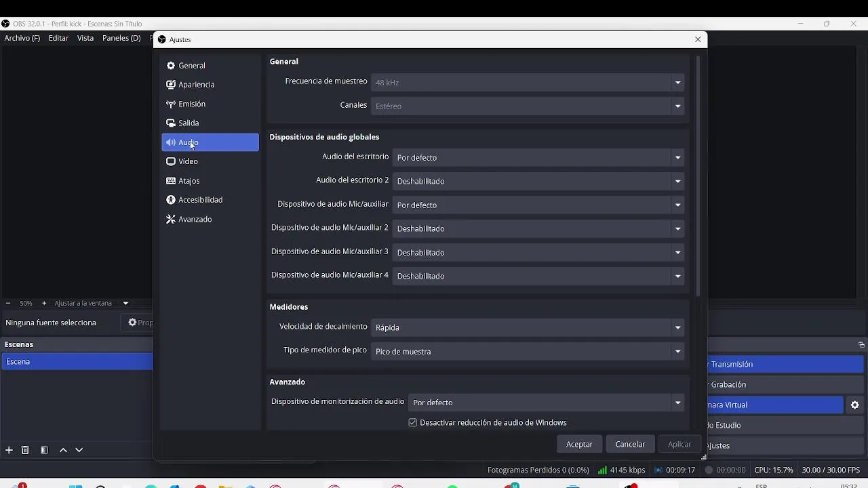Open the Vista menu
Image resolution: width=868 pixels, height=488 pixels.
pyautogui.click(x=85, y=38)
